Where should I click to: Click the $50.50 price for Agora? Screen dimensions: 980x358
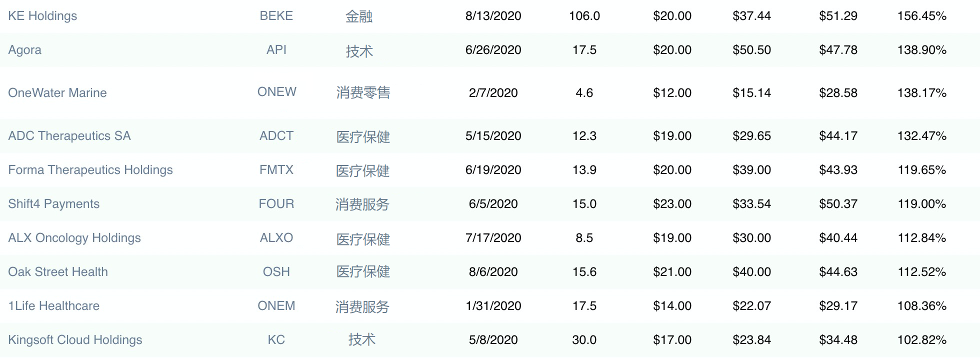(752, 50)
